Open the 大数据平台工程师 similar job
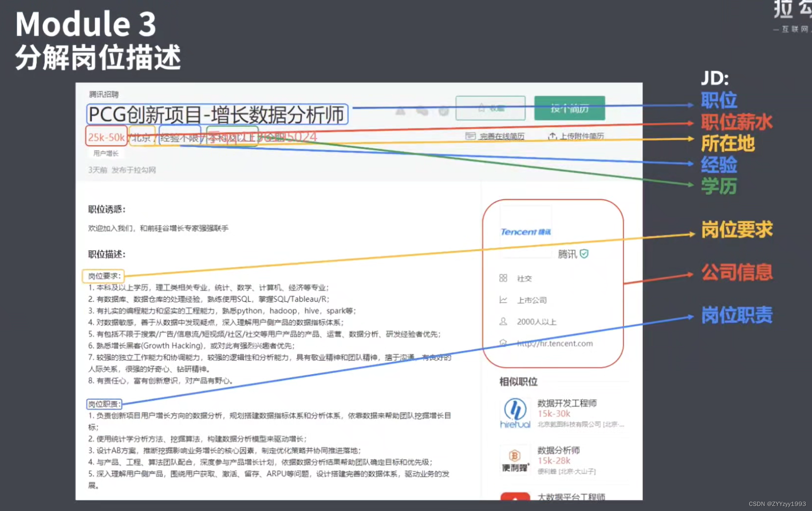This screenshot has height=511, width=812. click(x=571, y=496)
